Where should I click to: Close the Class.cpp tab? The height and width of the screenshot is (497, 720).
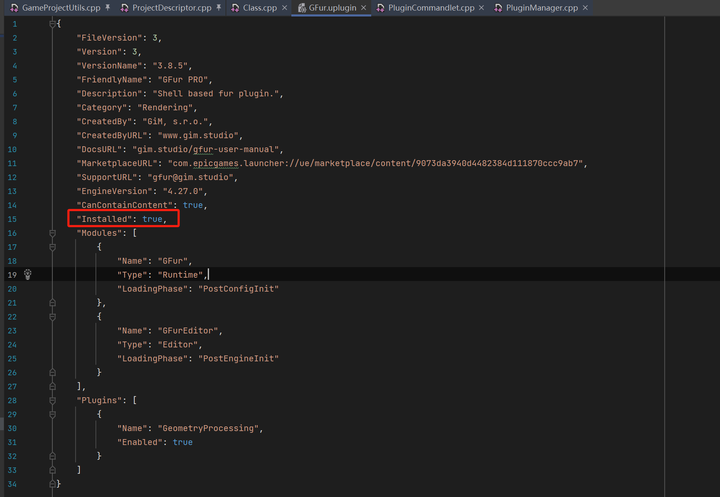click(x=285, y=8)
